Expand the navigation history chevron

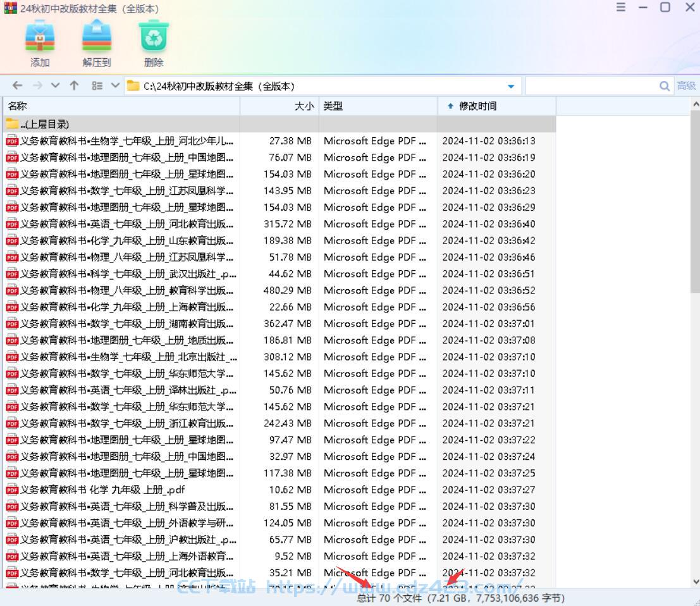tap(56, 85)
